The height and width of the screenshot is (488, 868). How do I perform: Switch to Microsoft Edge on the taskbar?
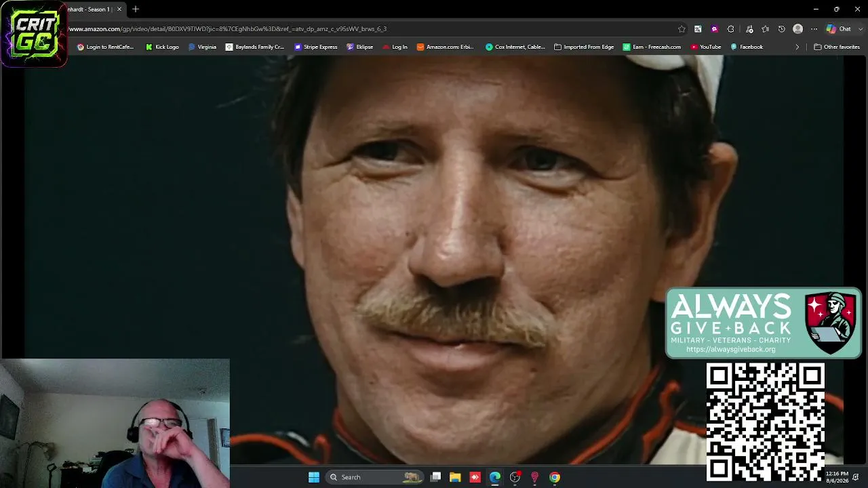[x=495, y=477]
